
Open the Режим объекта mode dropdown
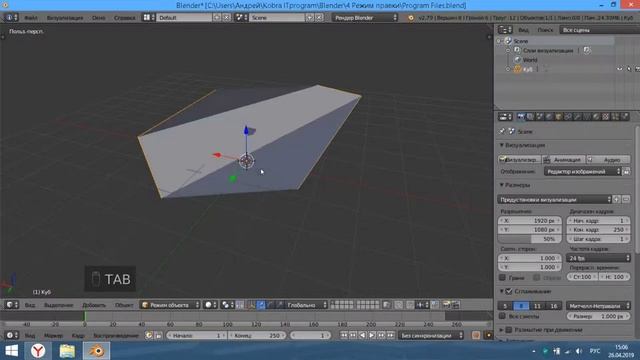click(x=170, y=305)
